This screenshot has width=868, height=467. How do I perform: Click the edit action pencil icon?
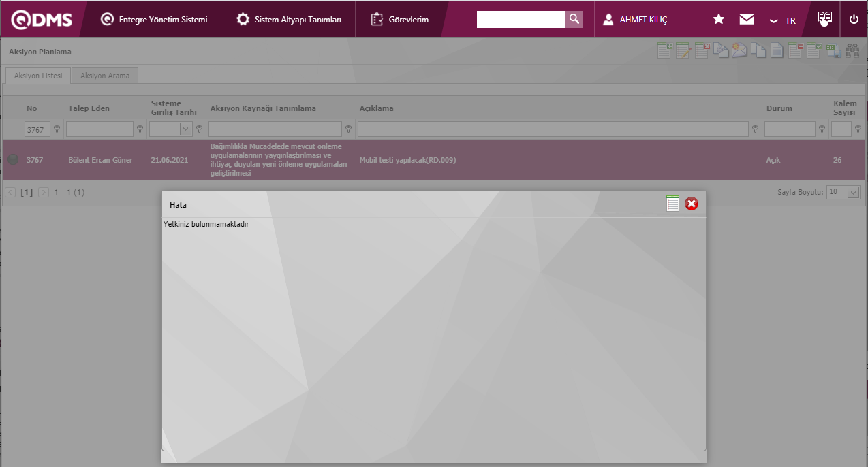click(683, 51)
